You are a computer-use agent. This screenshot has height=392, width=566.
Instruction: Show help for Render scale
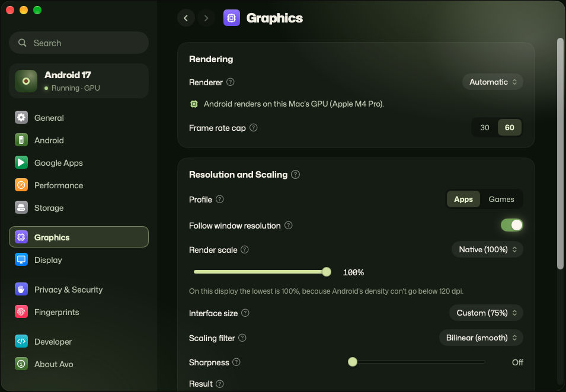click(245, 249)
